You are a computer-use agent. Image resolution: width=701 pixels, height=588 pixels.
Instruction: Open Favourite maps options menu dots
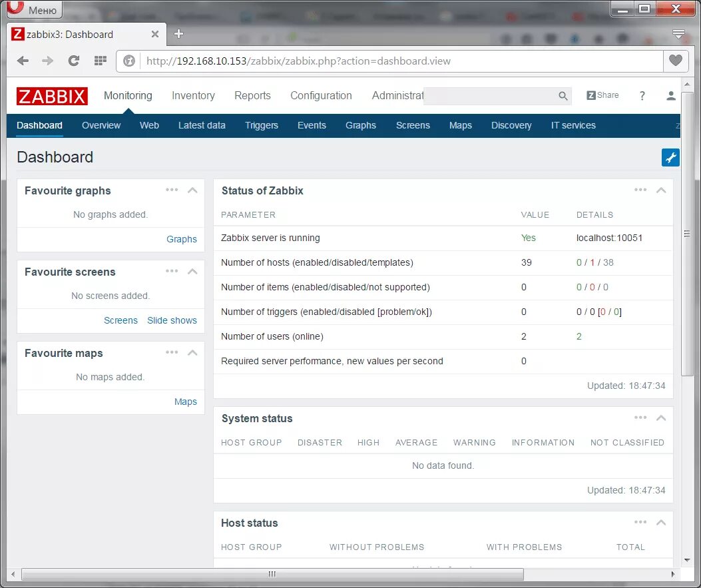(172, 352)
